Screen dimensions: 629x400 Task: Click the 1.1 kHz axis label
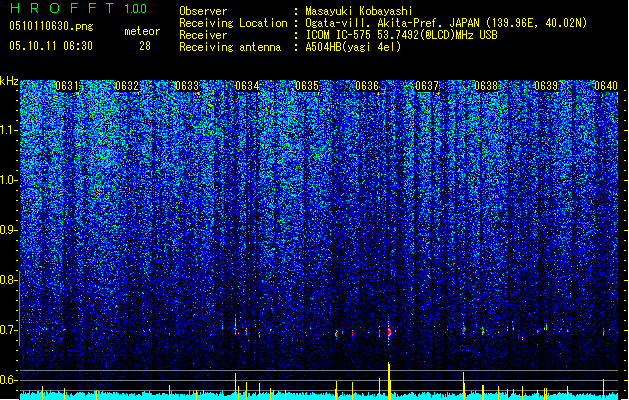click(x=9, y=130)
